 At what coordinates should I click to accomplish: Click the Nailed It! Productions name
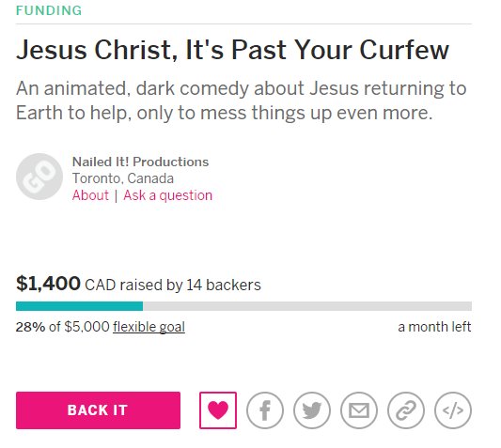click(x=140, y=162)
